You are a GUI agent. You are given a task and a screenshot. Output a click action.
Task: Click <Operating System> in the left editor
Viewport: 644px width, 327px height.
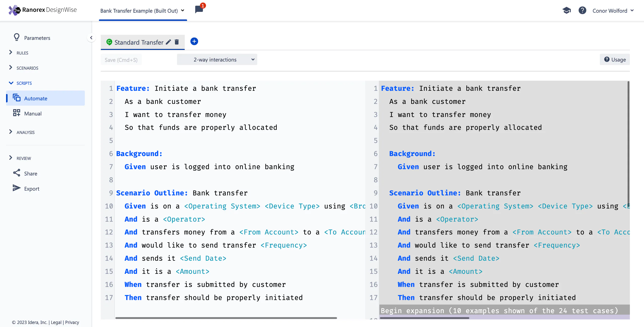(x=222, y=206)
